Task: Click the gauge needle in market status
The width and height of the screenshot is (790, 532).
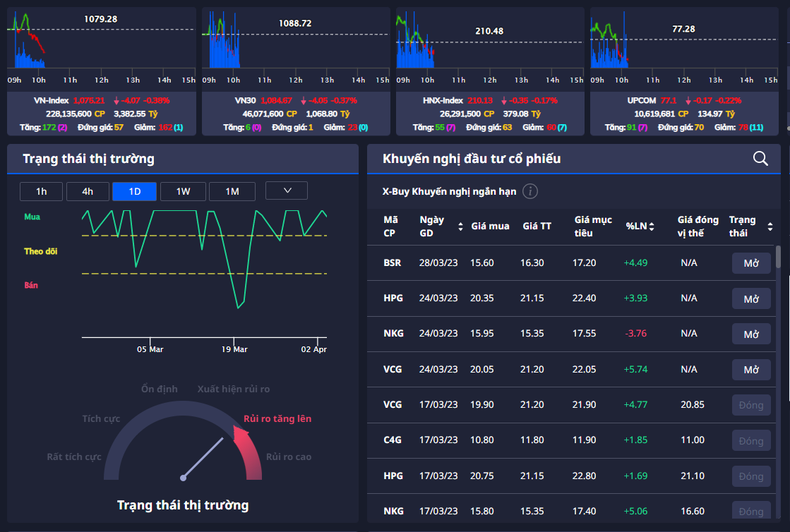Action: 203,458
